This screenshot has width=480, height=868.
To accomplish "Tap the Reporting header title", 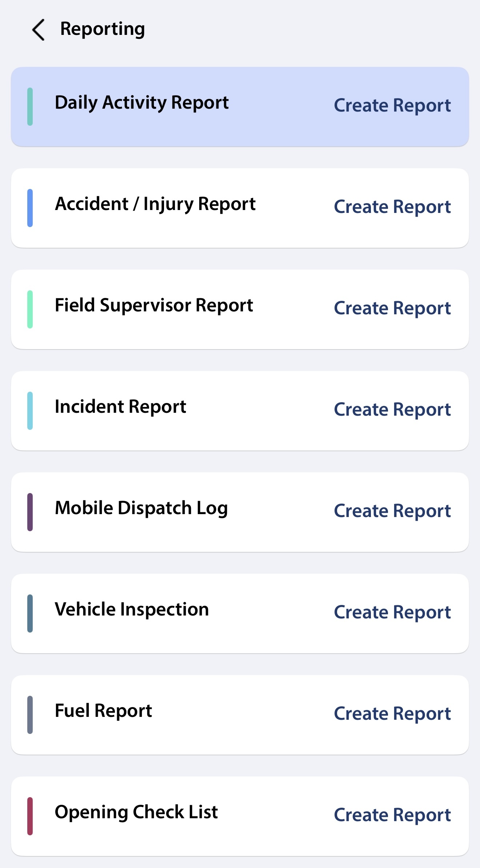I will (x=103, y=29).
